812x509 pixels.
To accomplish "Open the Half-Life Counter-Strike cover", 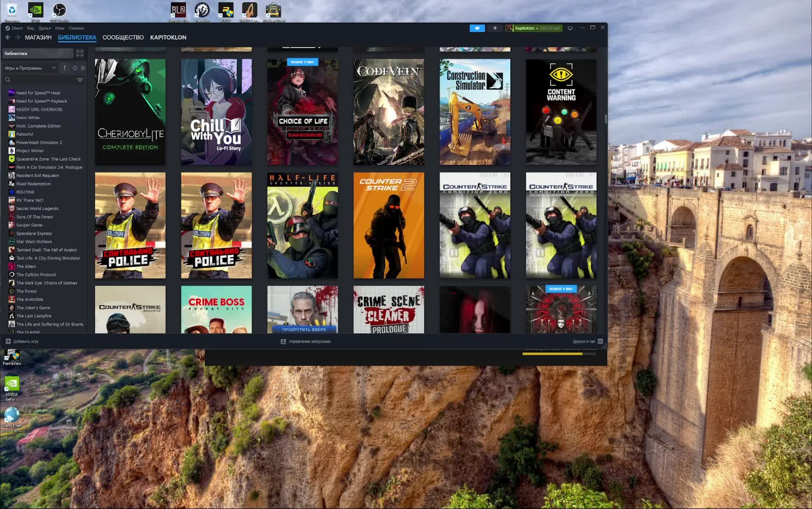I will click(x=303, y=225).
